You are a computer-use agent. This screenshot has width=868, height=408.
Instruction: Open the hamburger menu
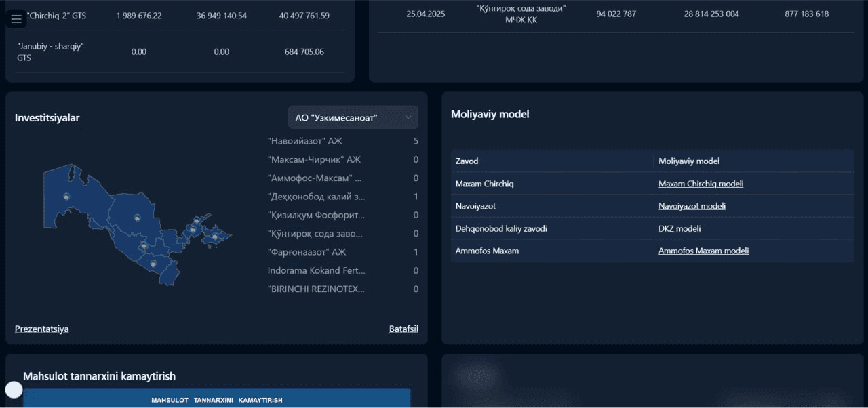coord(17,19)
